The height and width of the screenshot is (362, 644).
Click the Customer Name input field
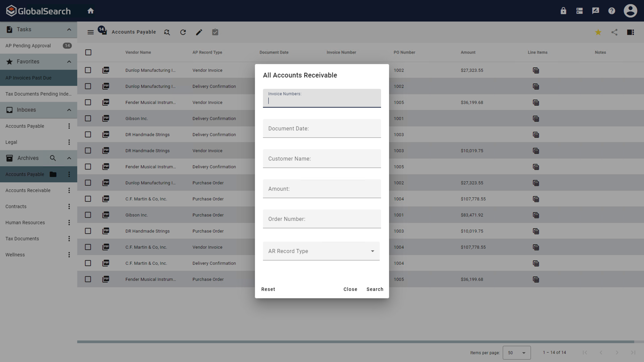pos(322,159)
